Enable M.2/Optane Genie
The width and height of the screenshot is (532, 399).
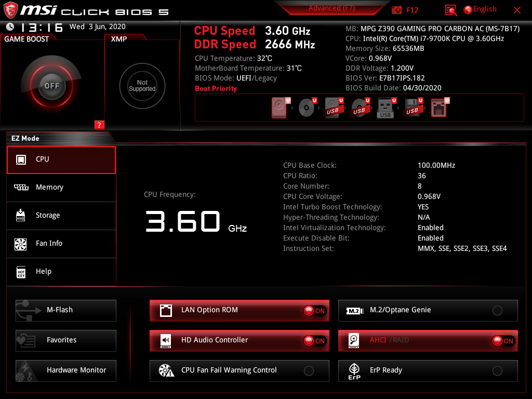coord(497,311)
